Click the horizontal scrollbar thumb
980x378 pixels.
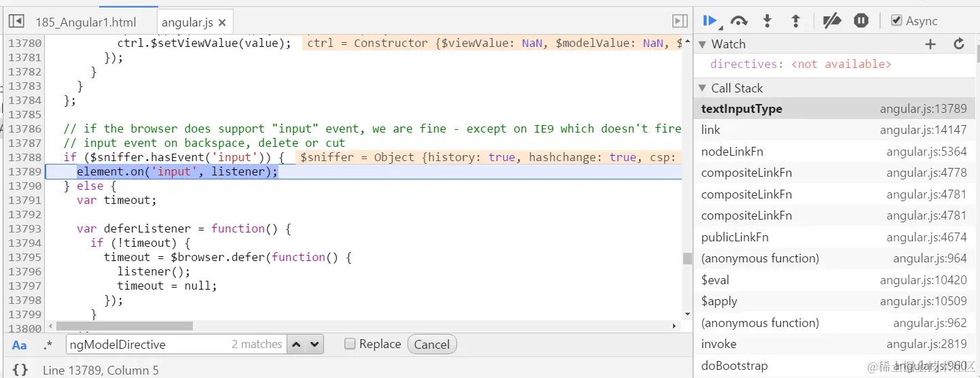coord(125,326)
